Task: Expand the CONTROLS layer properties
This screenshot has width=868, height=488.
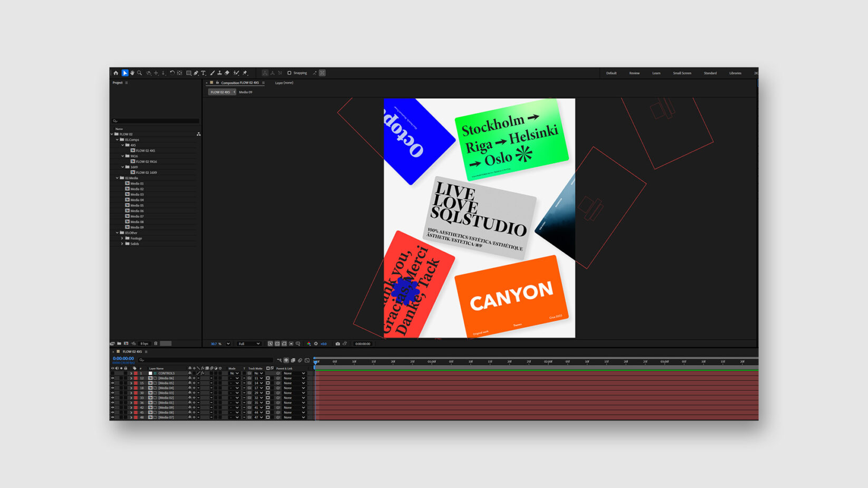Action: tap(131, 373)
